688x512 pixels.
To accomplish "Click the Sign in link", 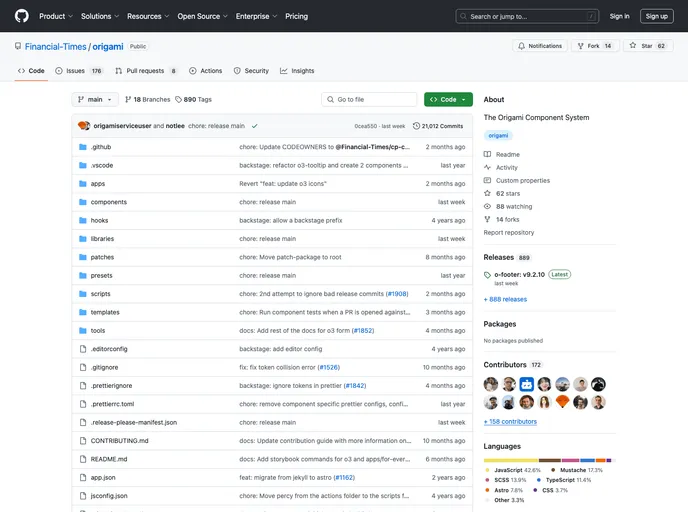I will pos(619,16).
